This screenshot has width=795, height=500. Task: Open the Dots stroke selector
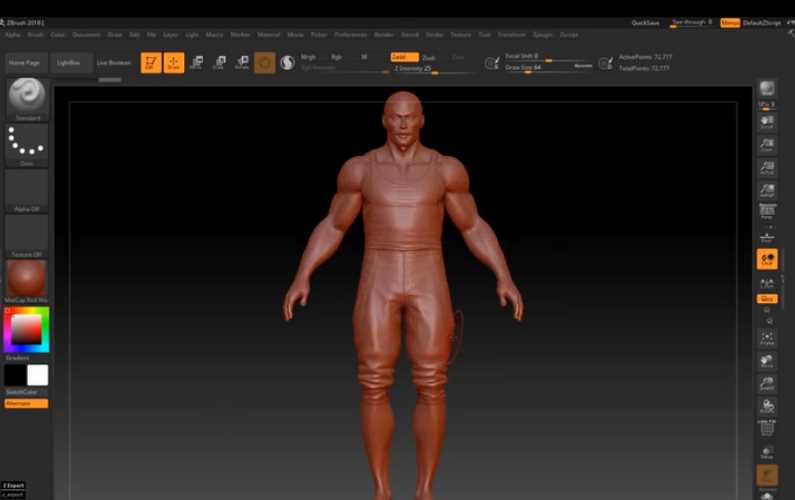27,145
